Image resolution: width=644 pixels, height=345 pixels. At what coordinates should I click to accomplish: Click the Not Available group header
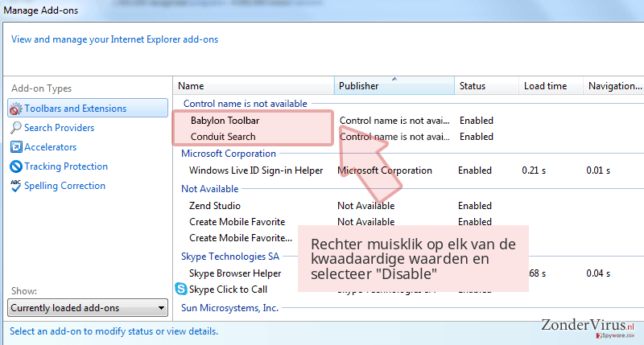coord(210,189)
